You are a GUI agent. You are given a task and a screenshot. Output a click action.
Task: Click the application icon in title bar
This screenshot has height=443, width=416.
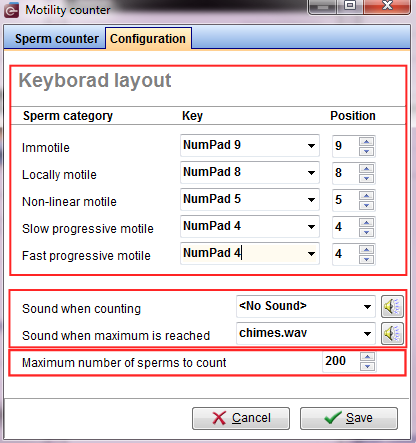tap(11, 10)
